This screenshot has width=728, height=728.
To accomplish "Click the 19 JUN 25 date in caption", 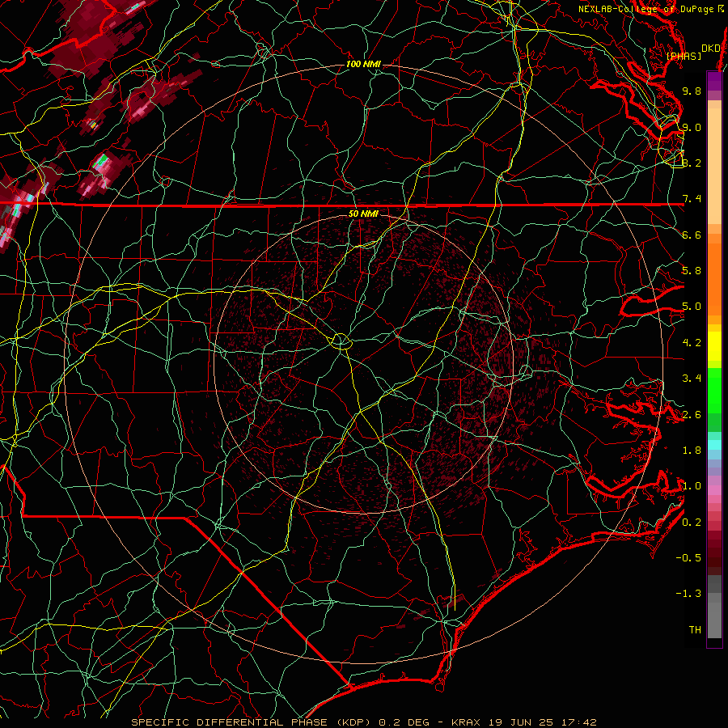I will coord(522,722).
